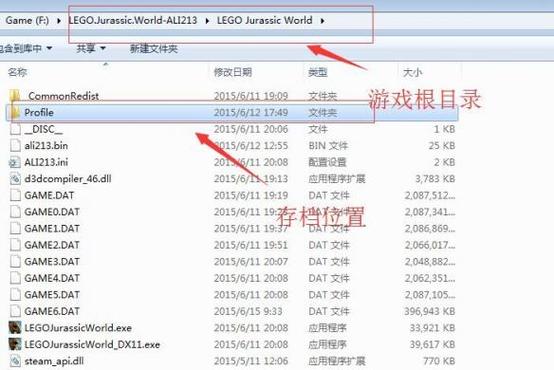The height and width of the screenshot is (370, 554).
Task: Select the GAME3.DAT file name
Action: pos(52,262)
